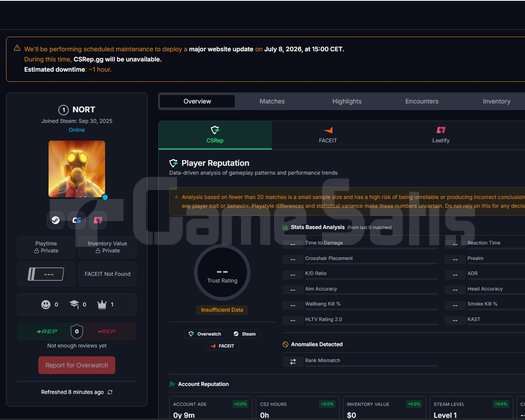The height and width of the screenshot is (420, 525).
Task: Click the maintenance warning triangle icon
Action: pyautogui.click(x=17, y=48)
